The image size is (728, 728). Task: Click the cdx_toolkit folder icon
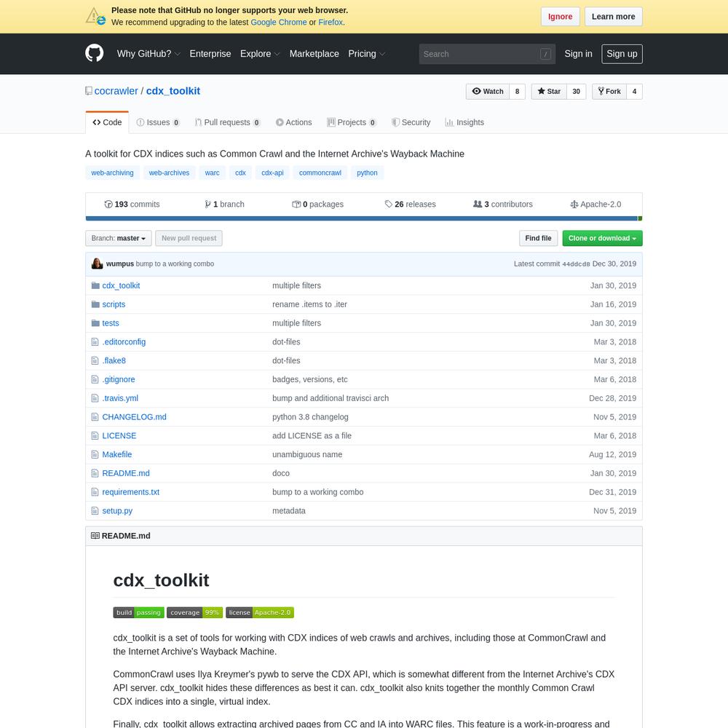tap(95, 285)
